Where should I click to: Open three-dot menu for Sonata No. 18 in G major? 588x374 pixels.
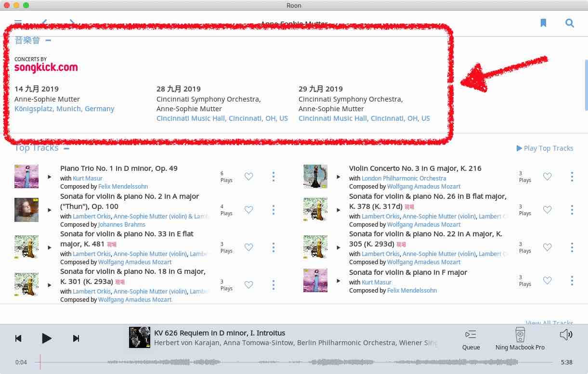click(x=274, y=285)
